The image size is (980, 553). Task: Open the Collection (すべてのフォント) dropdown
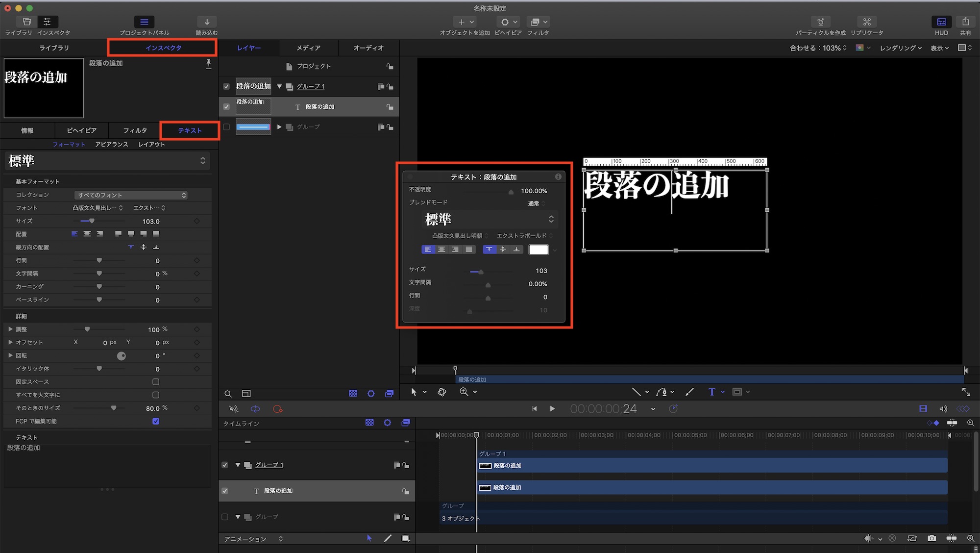click(131, 195)
